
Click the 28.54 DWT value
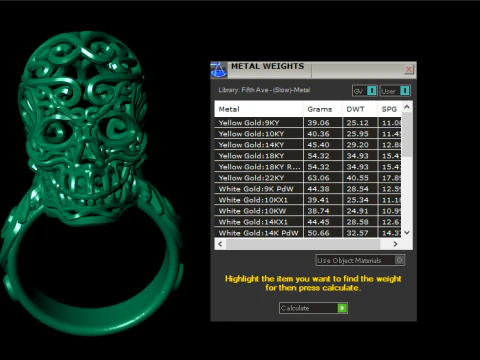(x=357, y=189)
